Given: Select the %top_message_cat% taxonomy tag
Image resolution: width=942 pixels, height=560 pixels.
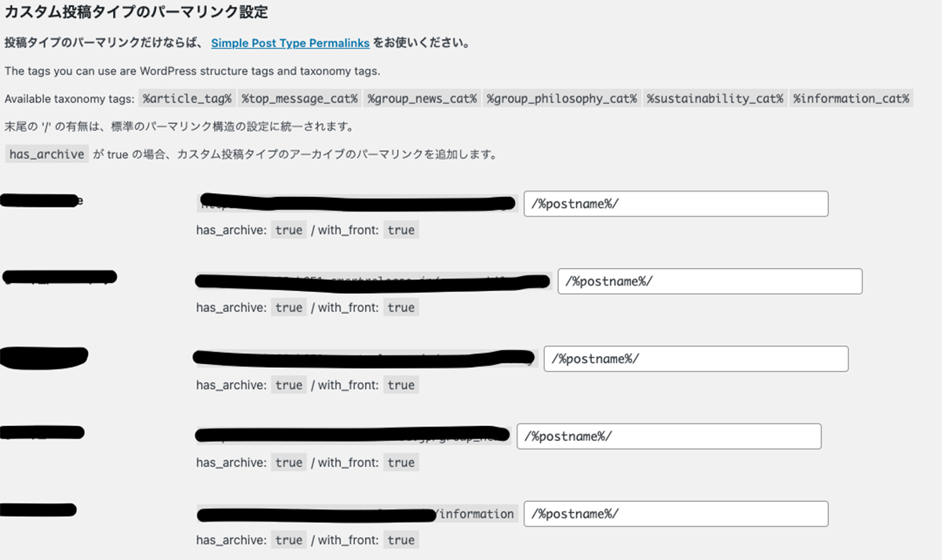Looking at the screenshot, I should coord(300,99).
